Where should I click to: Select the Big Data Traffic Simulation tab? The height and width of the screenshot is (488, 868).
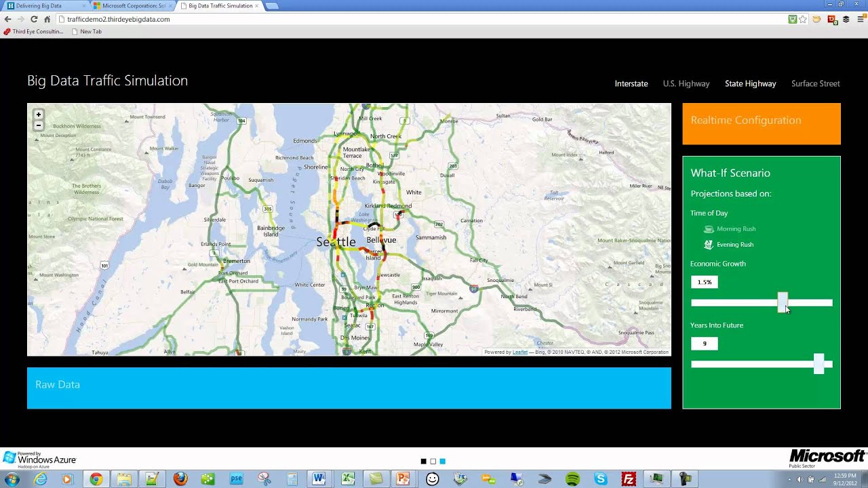click(218, 5)
